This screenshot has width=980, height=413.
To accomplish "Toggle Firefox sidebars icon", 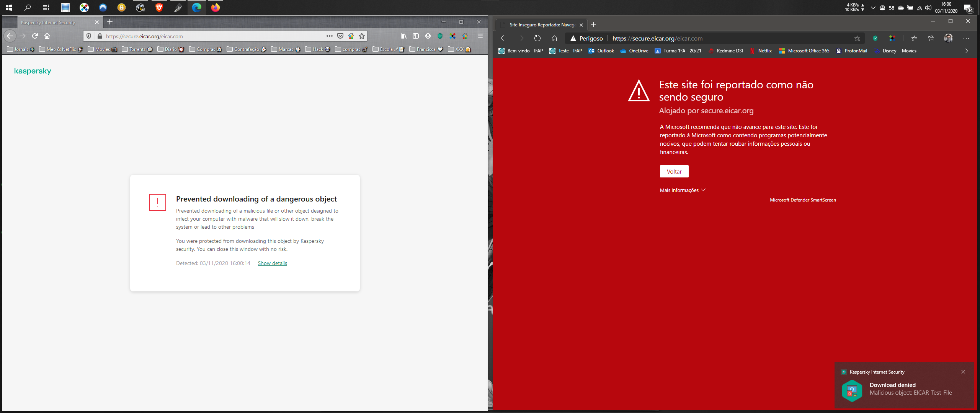I will click(416, 36).
